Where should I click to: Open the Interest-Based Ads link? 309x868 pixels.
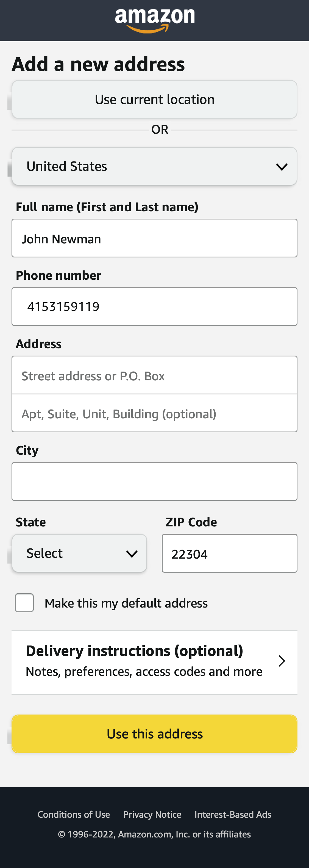(x=233, y=814)
